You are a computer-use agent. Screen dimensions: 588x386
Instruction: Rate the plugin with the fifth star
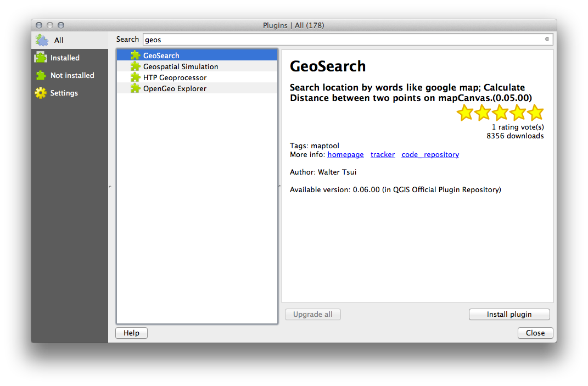pos(535,113)
